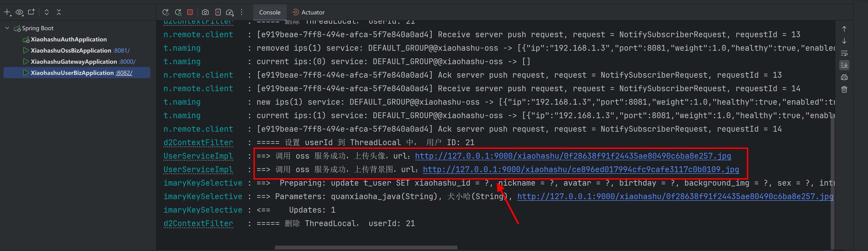Open the three-dot more actions menu
This screenshot has width=868, height=251.
[x=242, y=13]
